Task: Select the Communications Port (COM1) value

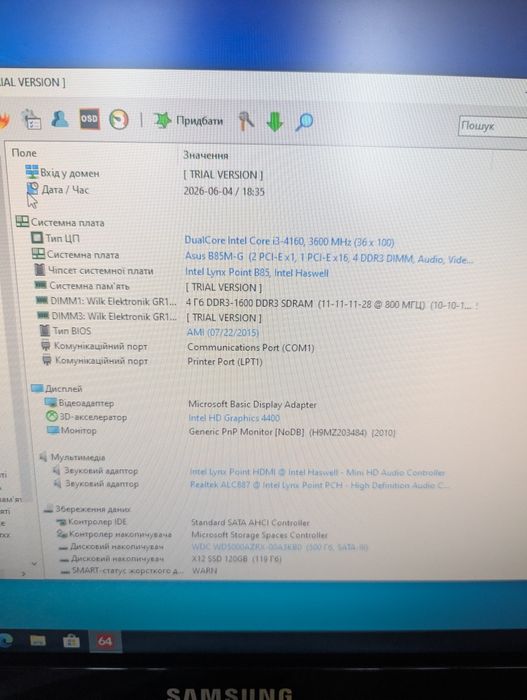Action: pyautogui.click(x=251, y=347)
